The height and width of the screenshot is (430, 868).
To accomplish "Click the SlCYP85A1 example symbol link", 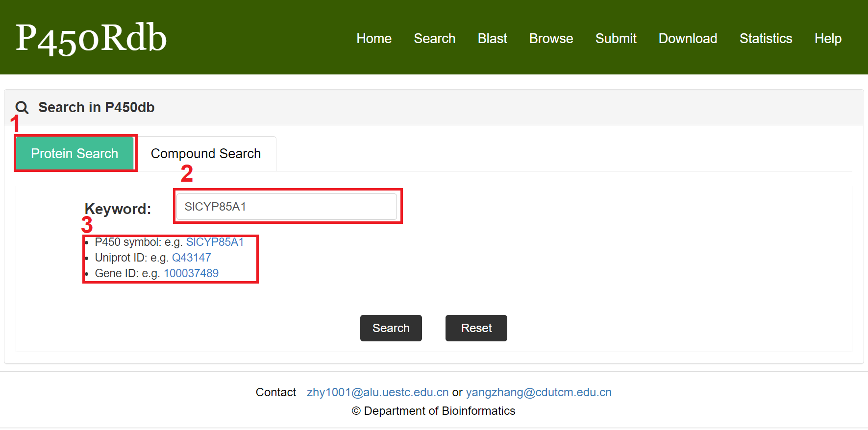I will (x=215, y=242).
